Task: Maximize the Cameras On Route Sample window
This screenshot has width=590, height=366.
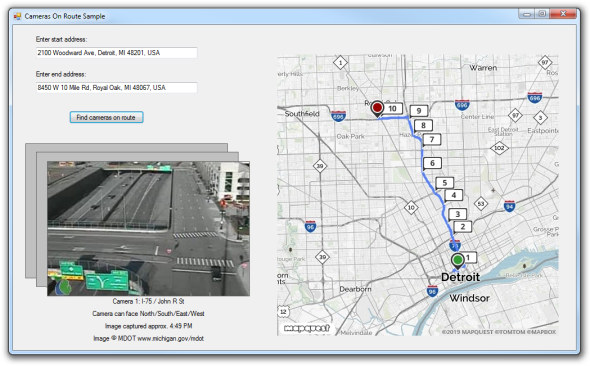Action: point(542,14)
